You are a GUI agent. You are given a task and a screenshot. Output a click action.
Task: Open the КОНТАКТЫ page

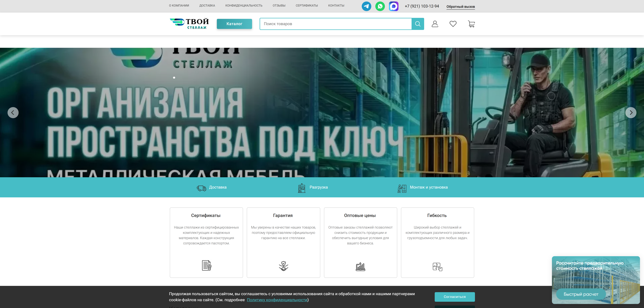pyautogui.click(x=336, y=5)
